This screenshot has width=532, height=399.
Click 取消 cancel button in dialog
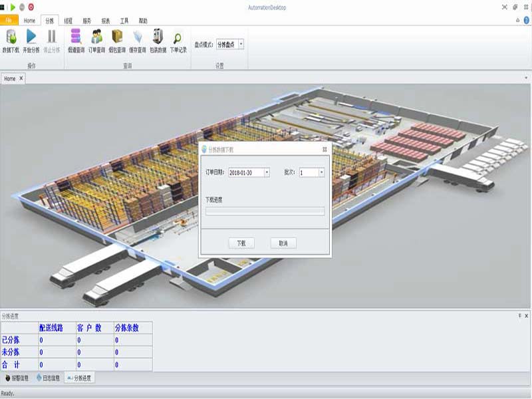pos(283,243)
